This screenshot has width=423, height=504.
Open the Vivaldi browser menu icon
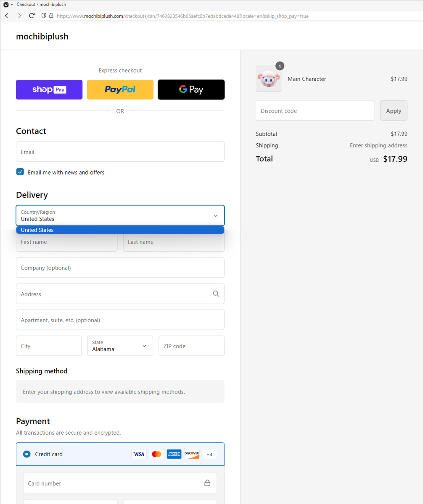pyautogui.click(x=6, y=4)
